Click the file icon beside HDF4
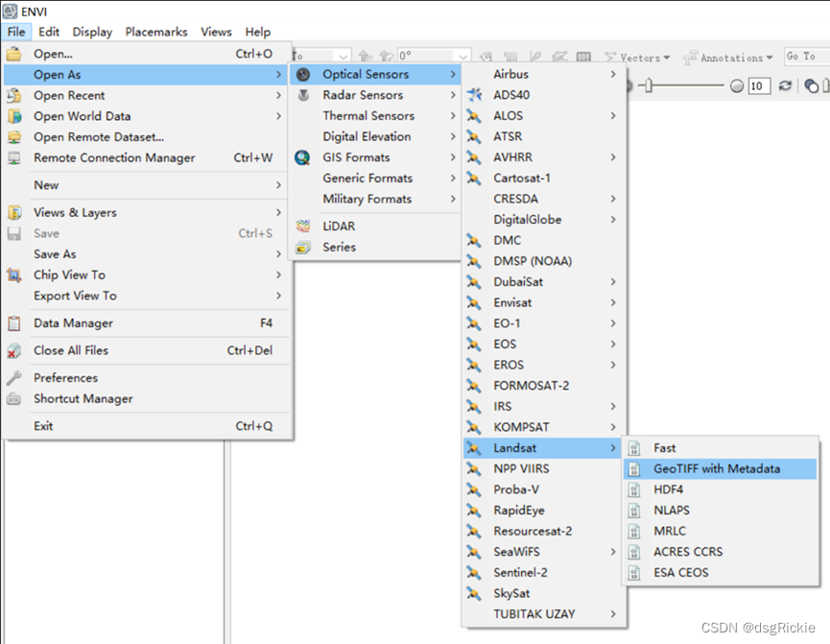The height and width of the screenshot is (644, 830). [x=633, y=489]
